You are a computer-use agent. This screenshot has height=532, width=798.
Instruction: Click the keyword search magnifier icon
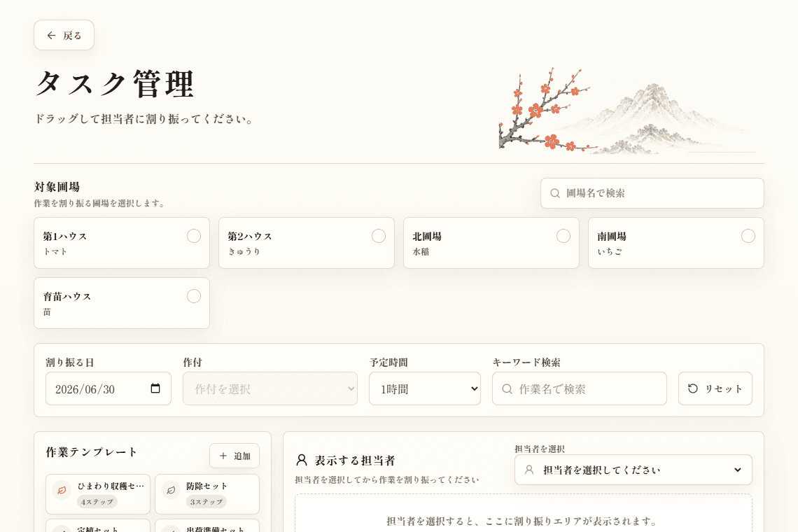(507, 389)
